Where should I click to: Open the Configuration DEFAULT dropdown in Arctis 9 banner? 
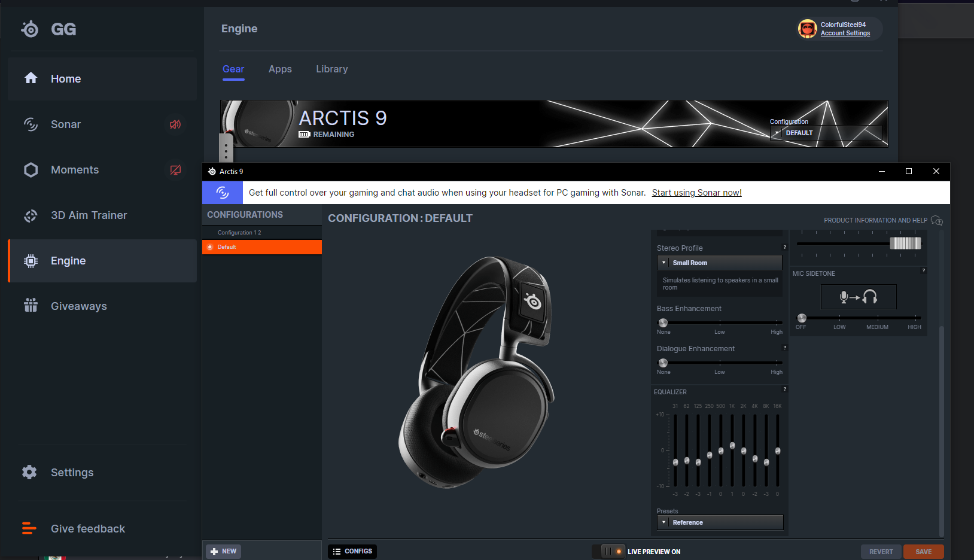coord(826,133)
